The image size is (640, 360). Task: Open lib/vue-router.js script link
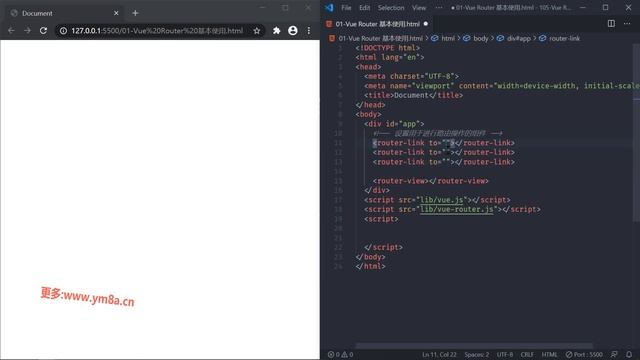pyautogui.click(x=457, y=209)
